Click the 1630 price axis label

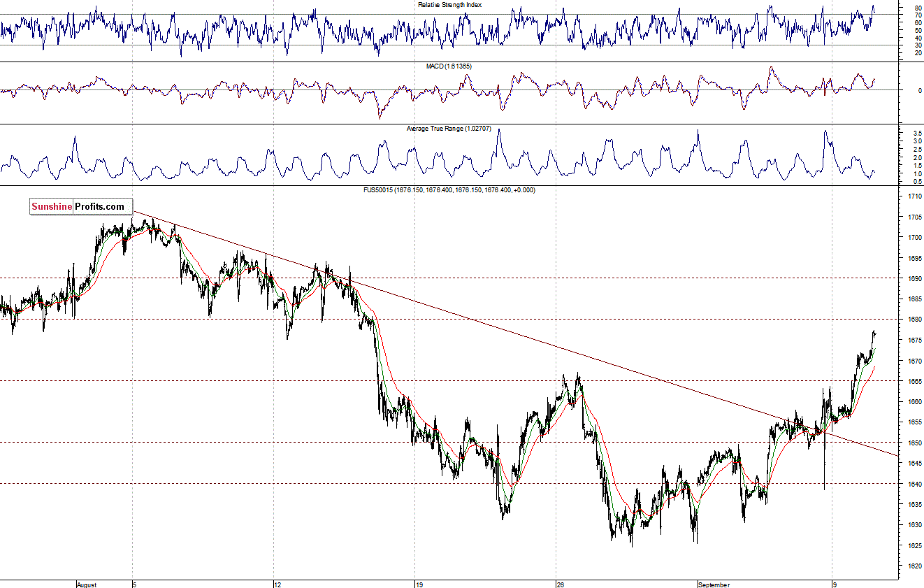915,526
